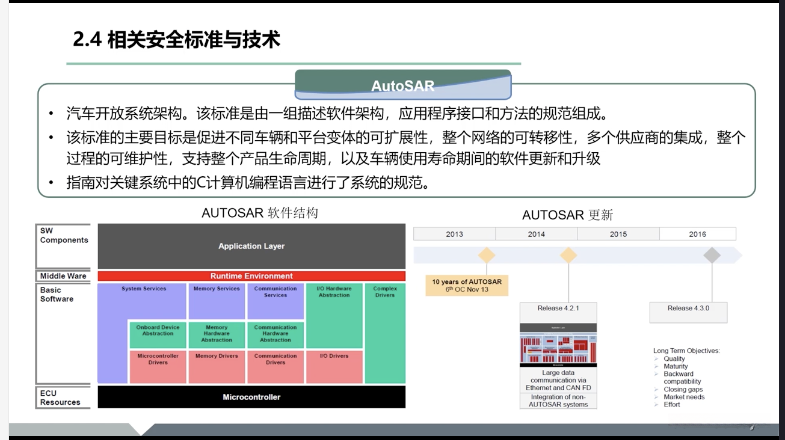This screenshot has width=785, height=440.
Task: Click the 2014 timeline year cell
Action: tap(536, 234)
